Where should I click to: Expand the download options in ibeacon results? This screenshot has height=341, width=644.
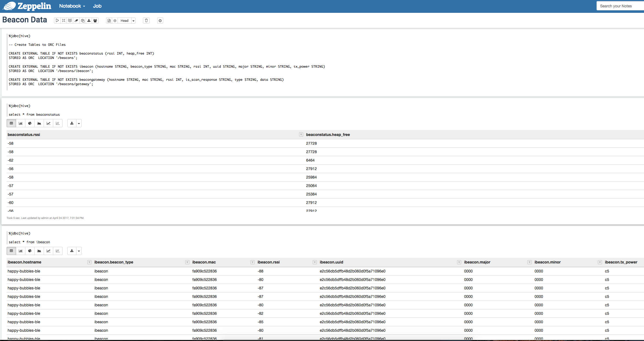tap(78, 251)
